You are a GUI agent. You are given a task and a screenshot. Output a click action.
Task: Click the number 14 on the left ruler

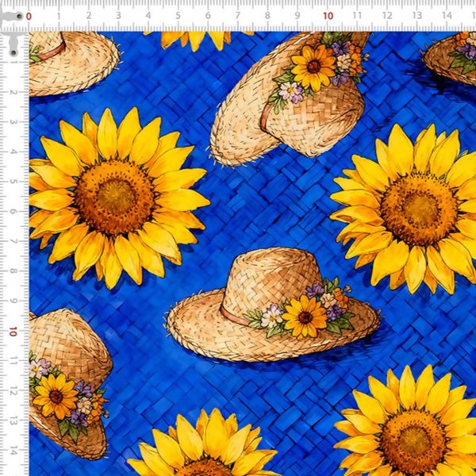click(x=13, y=451)
